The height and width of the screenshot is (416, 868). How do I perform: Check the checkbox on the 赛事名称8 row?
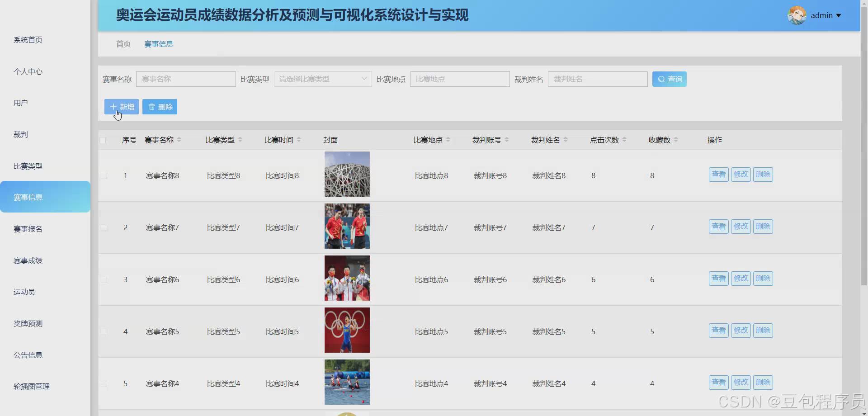104,175
